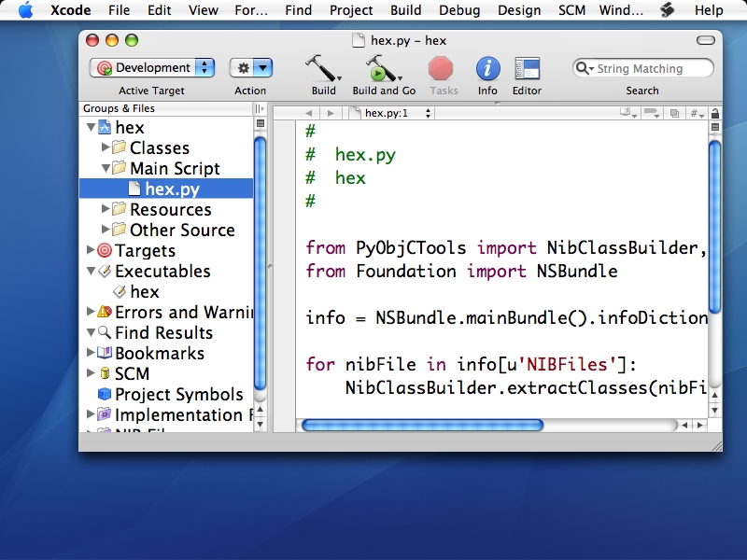Click the Build hammer icon
This screenshot has width=747, height=560.
(323, 68)
